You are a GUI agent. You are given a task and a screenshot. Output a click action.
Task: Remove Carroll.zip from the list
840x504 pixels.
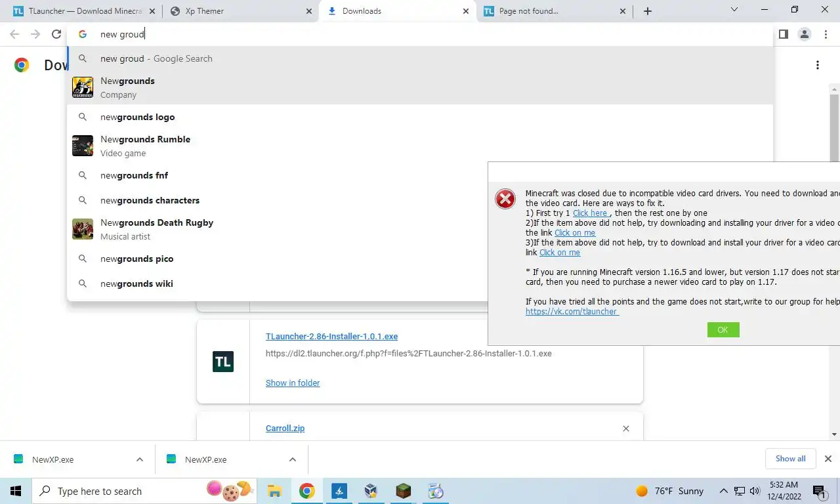pyautogui.click(x=625, y=429)
